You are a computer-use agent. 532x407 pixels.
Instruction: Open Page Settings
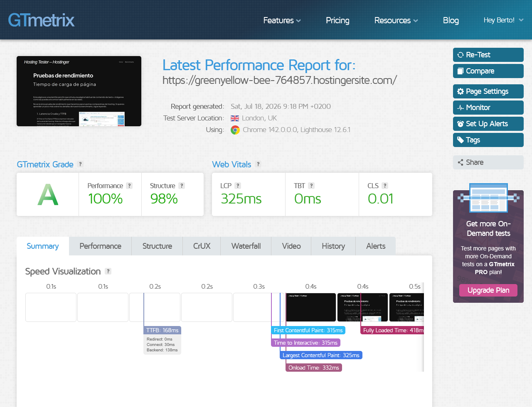pyautogui.click(x=488, y=91)
